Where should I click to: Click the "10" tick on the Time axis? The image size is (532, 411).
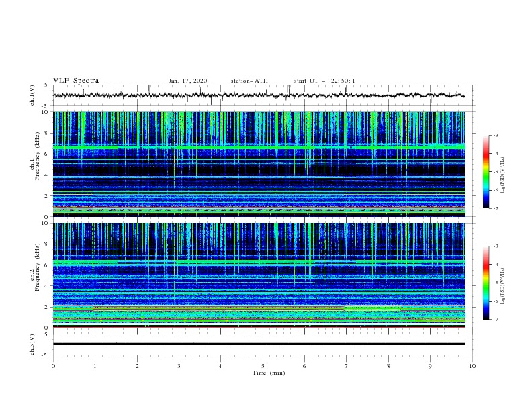(x=472, y=366)
